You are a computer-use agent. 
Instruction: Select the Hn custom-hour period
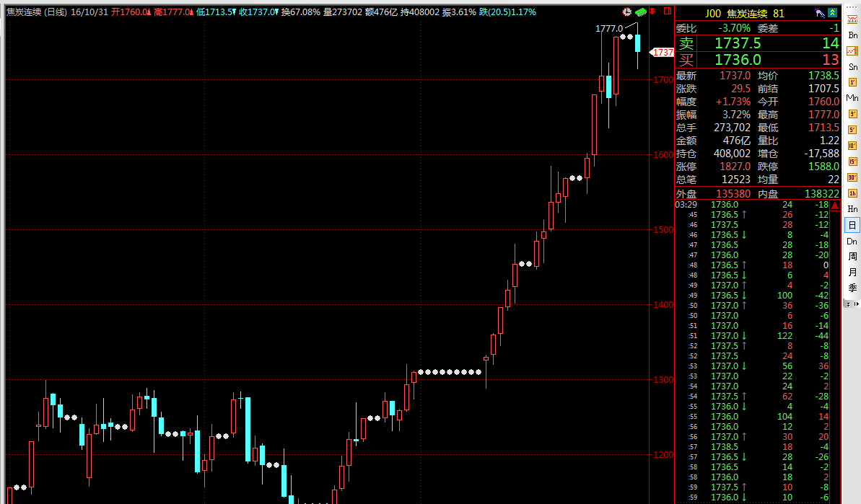click(x=852, y=209)
